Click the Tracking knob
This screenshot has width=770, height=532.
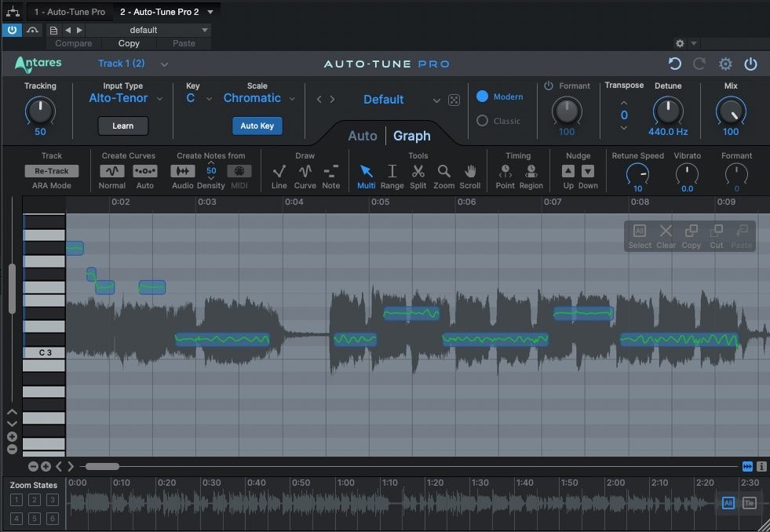click(x=40, y=111)
